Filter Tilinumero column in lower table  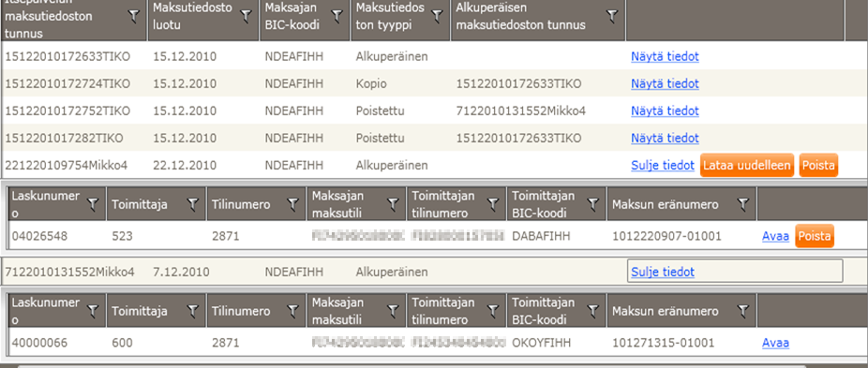293,312
